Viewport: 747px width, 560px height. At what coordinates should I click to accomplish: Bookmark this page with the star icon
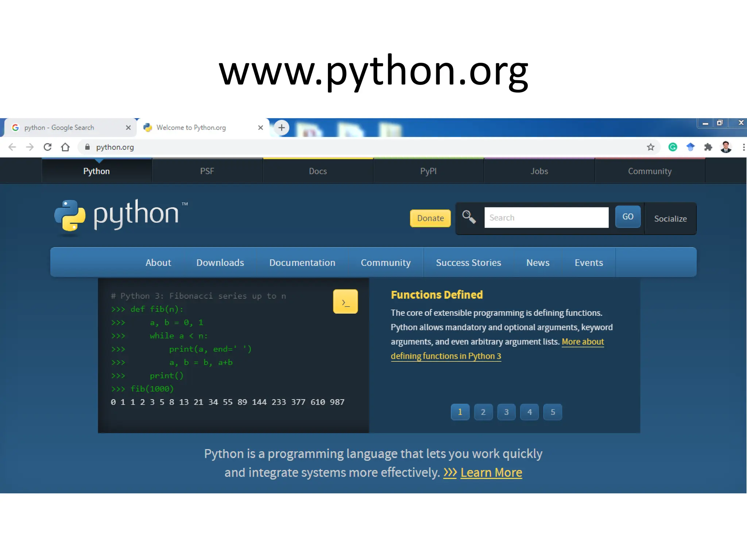[x=650, y=147]
